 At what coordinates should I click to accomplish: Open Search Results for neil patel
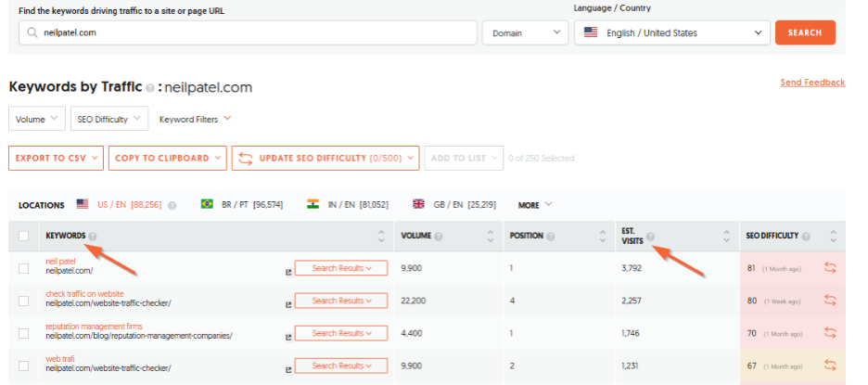pyautogui.click(x=341, y=268)
